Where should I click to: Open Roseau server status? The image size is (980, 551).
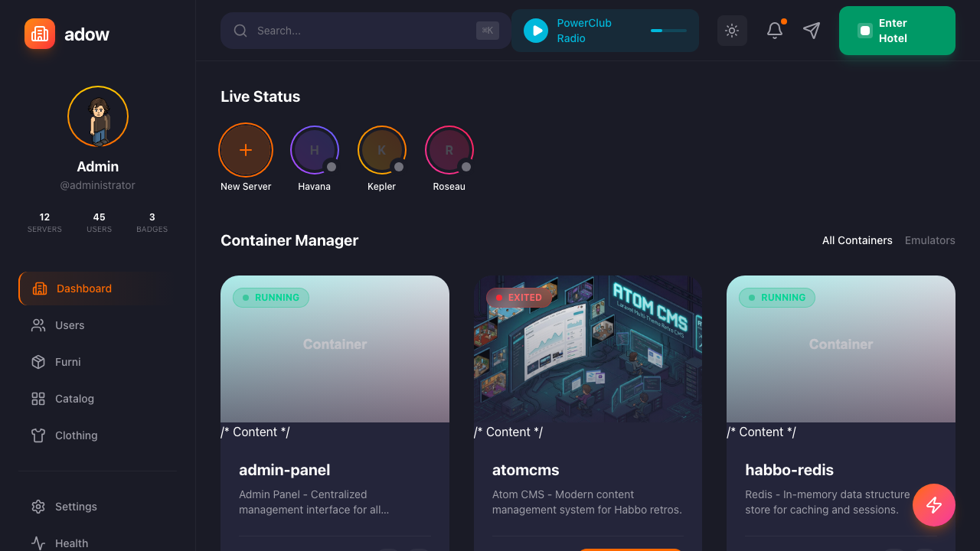point(449,150)
